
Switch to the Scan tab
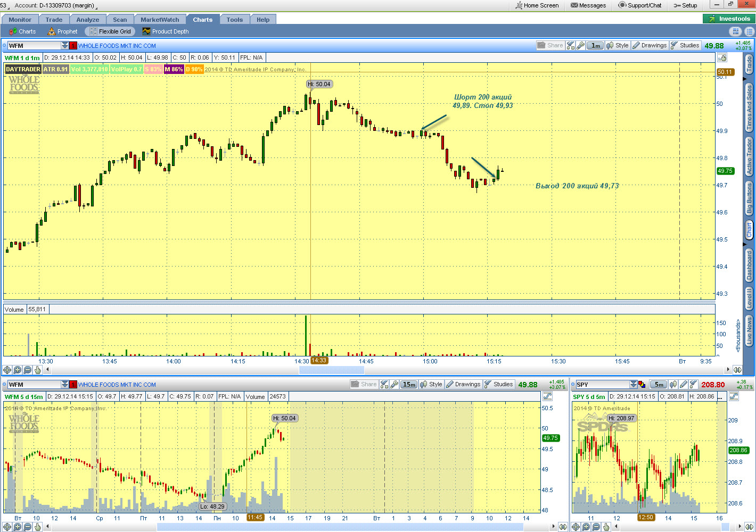coord(120,20)
